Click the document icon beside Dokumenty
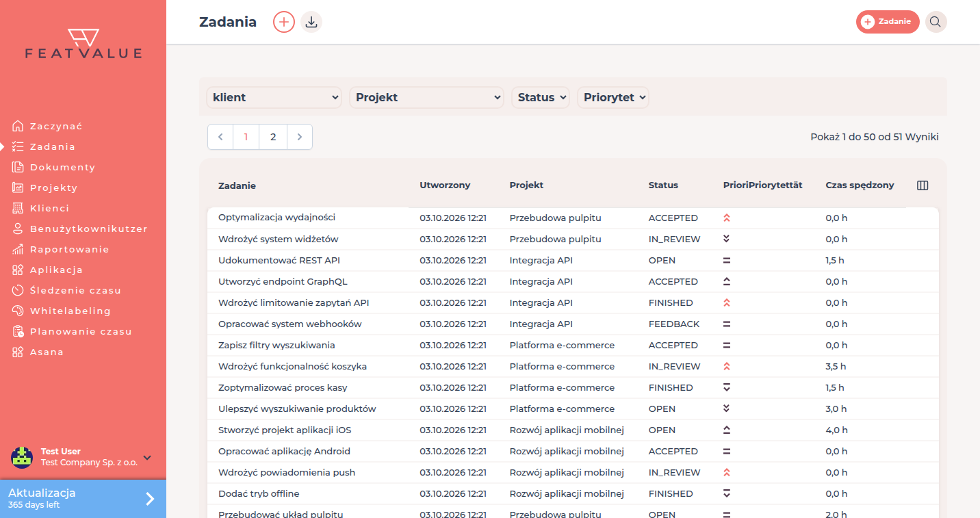The width and height of the screenshot is (980, 518). click(18, 167)
